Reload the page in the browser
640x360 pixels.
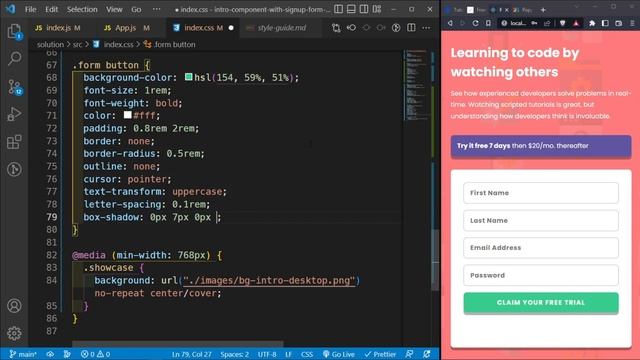tap(476, 23)
